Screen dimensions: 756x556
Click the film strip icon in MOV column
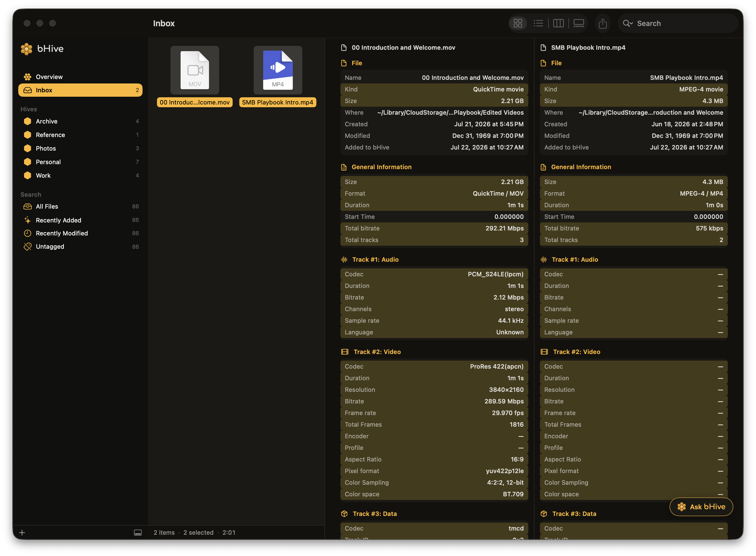tap(345, 352)
